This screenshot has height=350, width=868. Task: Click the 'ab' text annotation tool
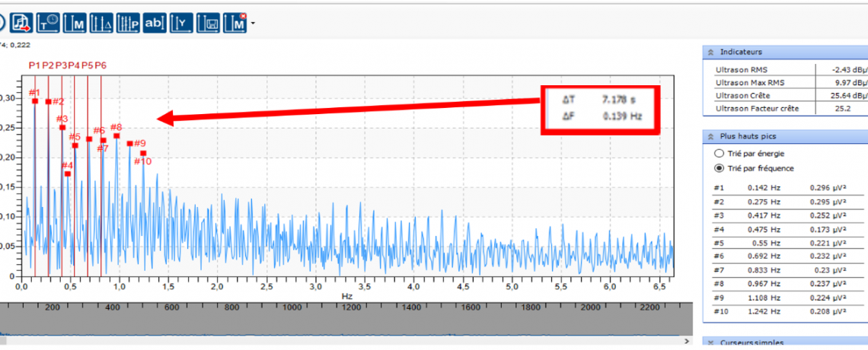click(x=155, y=23)
